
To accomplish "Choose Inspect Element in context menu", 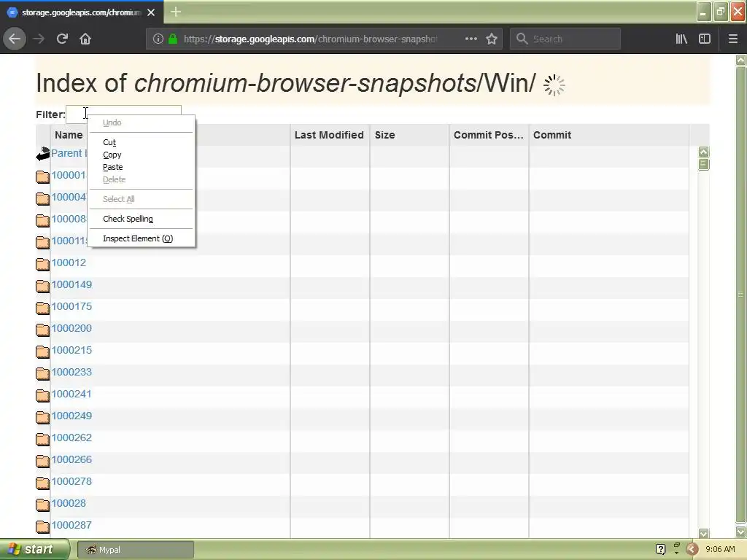I will point(141,238).
